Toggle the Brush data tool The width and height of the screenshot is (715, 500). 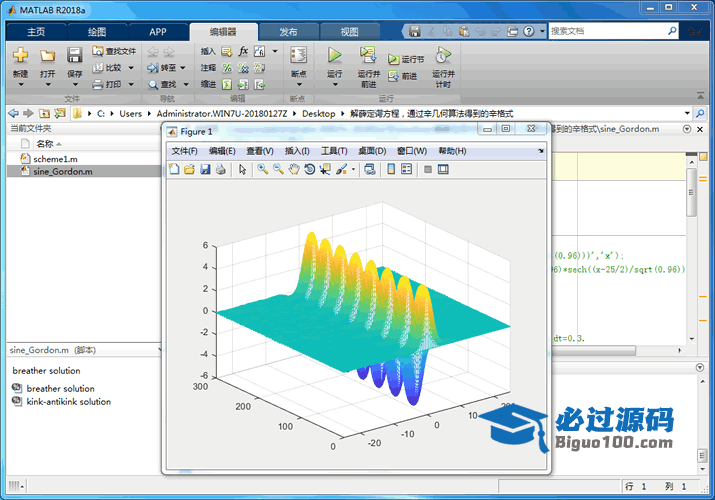(x=341, y=169)
